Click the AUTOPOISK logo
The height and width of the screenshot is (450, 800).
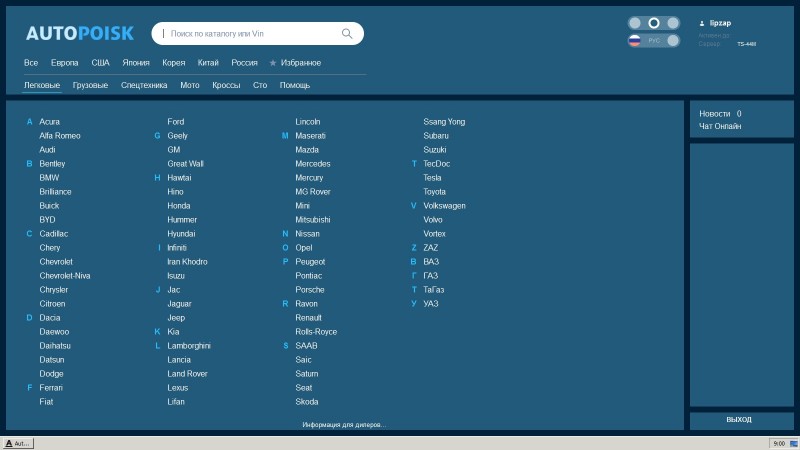click(80, 34)
